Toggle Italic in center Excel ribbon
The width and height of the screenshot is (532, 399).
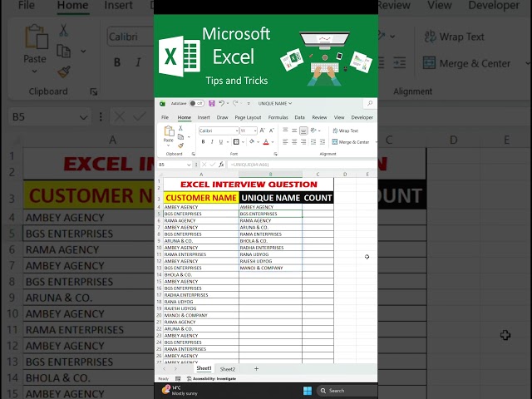tap(212, 142)
